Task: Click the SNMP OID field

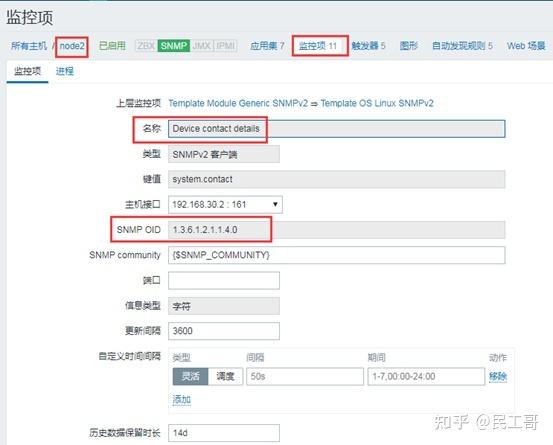Action: [x=336, y=230]
